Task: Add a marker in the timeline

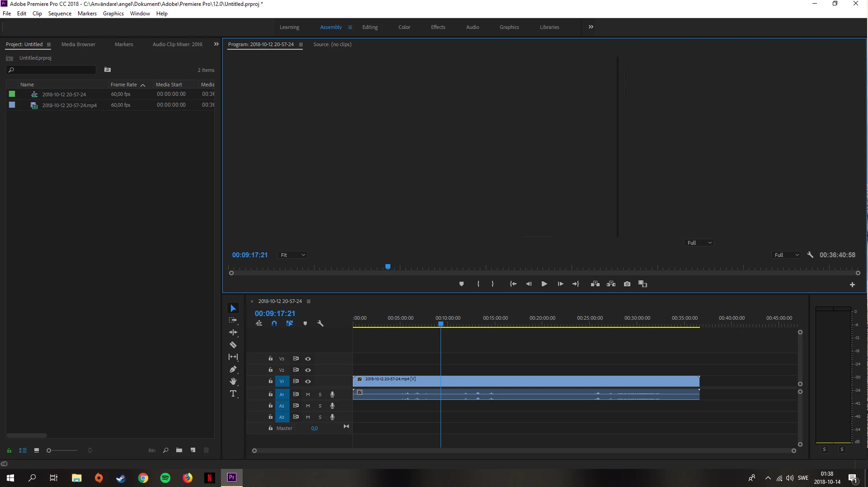Action: 305,323
